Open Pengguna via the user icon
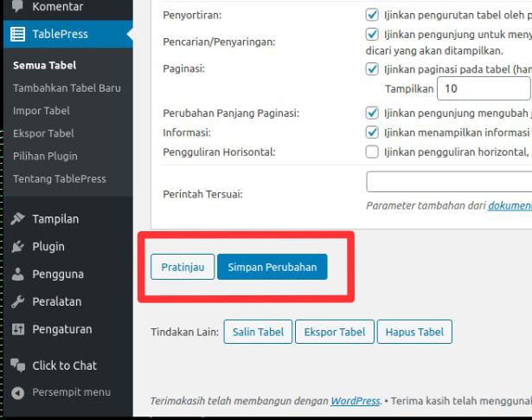Screen dimensions: 532x420 (x=17, y=274)
